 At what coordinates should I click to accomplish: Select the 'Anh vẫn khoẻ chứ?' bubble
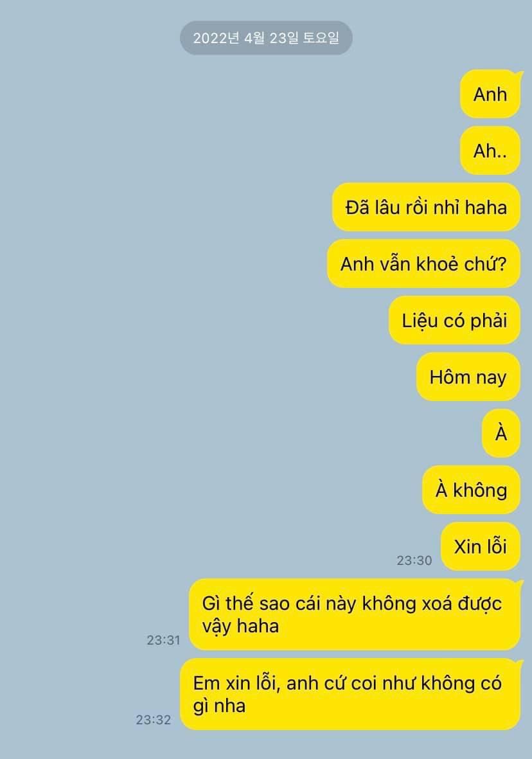[423, 263]
